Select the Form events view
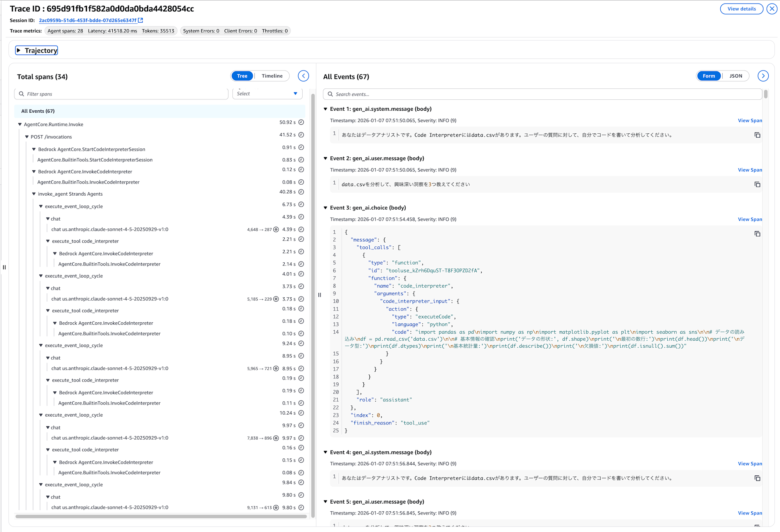 coord(709,76)
